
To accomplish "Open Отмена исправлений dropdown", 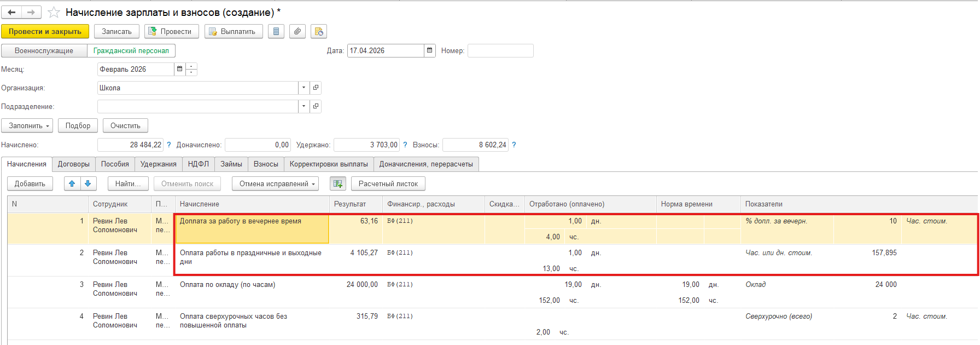I will (276, 183).
